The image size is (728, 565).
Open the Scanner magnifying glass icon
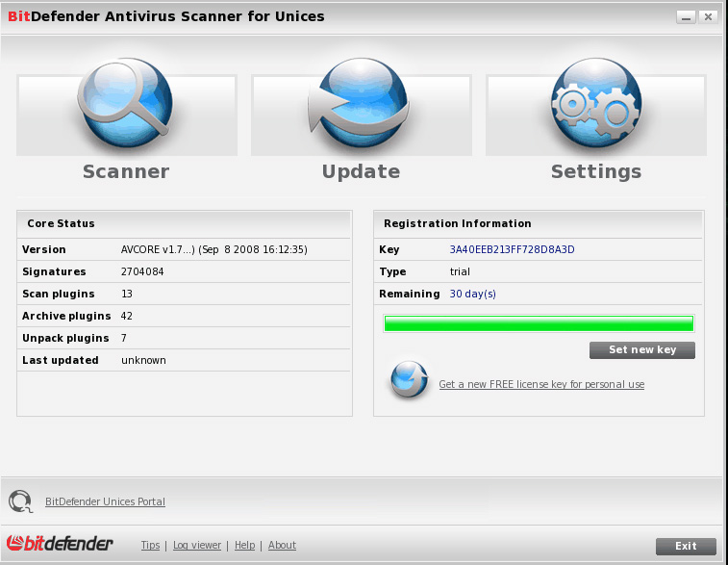click(125, 102)
